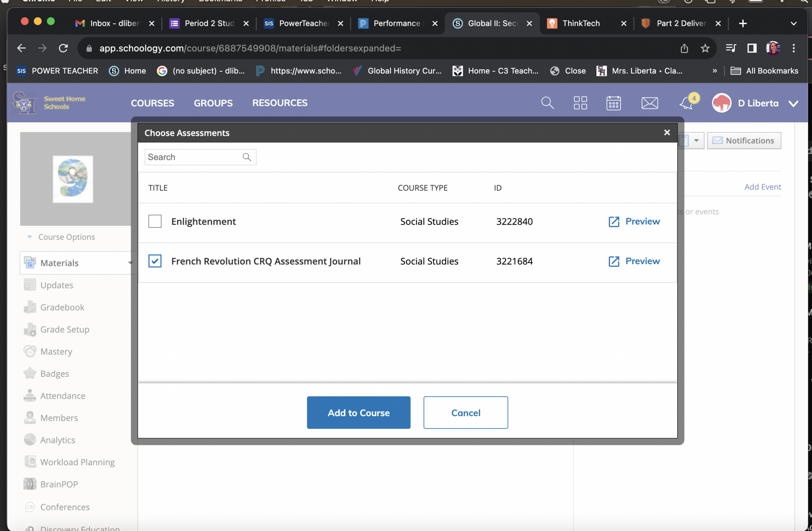812x531 pixels.
Task: Click Preview icon for Enlightenment assessment
Action: pos(614,222)
